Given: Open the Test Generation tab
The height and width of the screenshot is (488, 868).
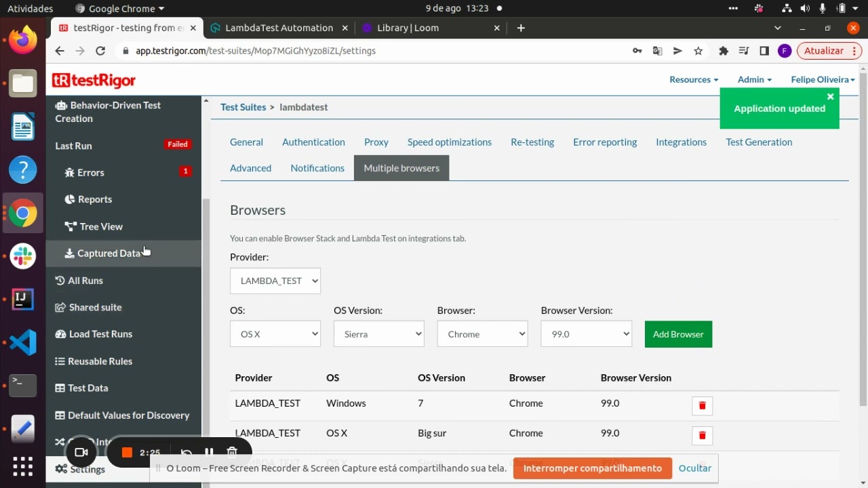Looking at the screenshot, I should click(759, 142).
